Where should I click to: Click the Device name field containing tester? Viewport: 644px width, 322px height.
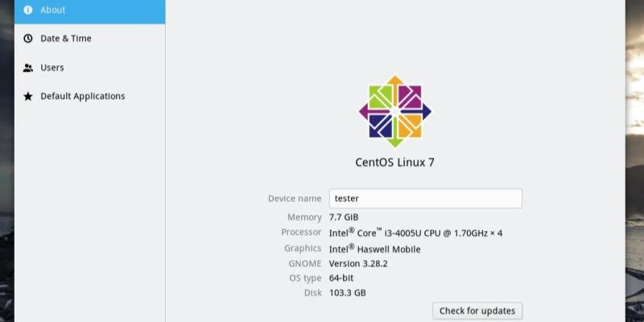426,198
